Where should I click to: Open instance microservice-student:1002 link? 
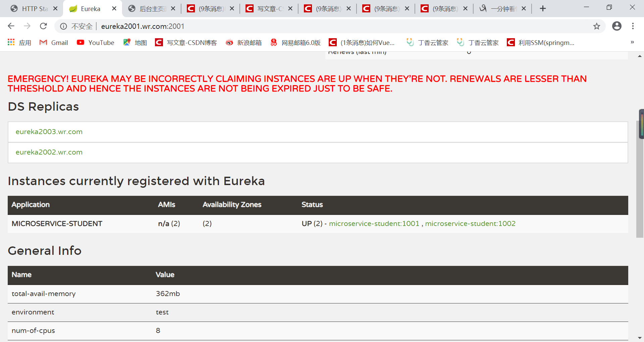point(470,224)
